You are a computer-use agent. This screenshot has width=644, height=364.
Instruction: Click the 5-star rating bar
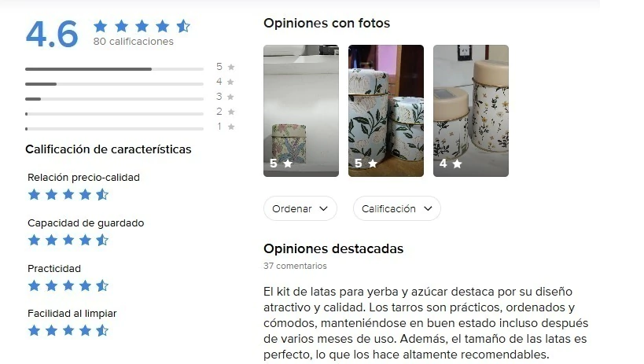pyautogui.click(x=114, y=69)
